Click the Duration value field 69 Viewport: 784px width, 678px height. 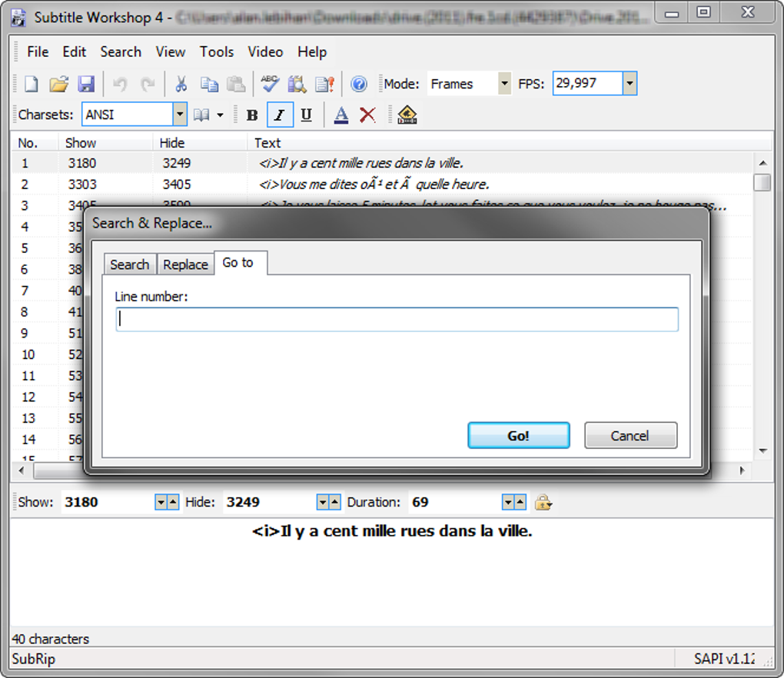point(455,502)
